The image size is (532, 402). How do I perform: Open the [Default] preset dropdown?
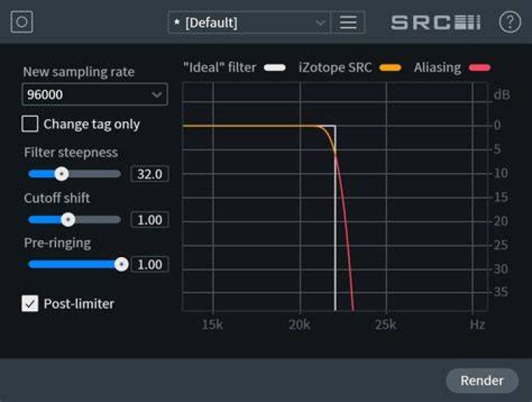(x=249, y=22)
